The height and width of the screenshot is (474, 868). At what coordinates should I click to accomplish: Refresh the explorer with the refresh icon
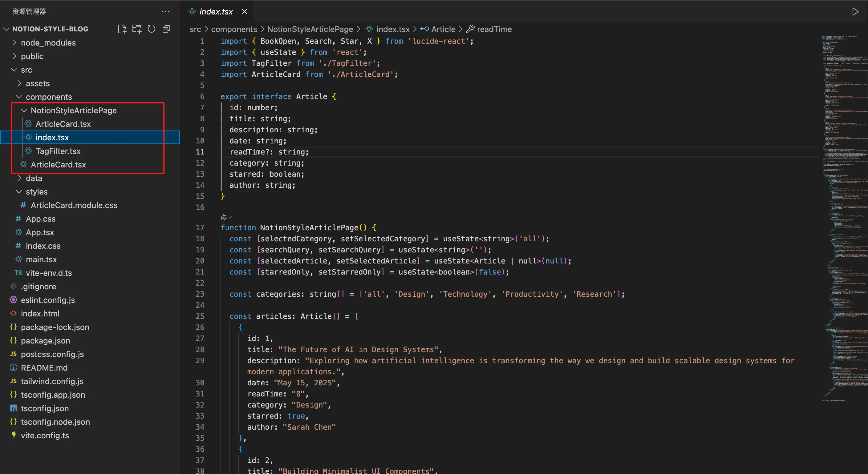pos(152,29)
